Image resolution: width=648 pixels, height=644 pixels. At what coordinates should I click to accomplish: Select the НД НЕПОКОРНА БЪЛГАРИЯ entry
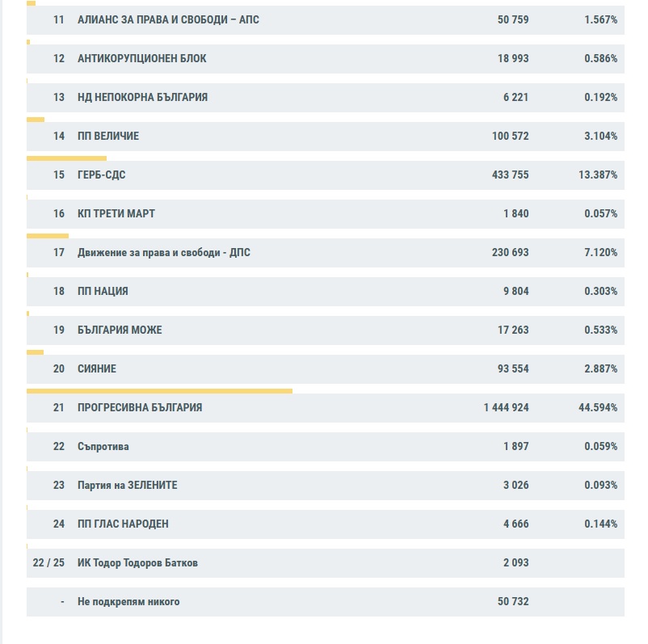point(142,98)
